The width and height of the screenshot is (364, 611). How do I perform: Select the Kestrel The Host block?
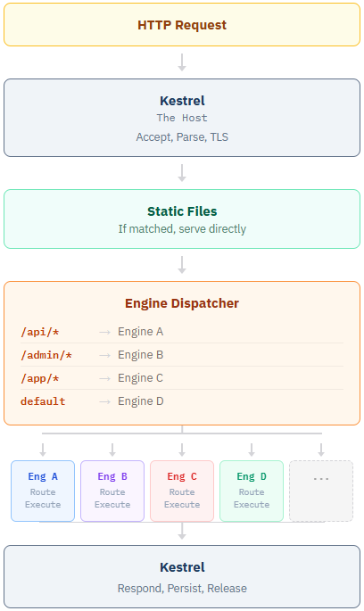click(182, 118)
